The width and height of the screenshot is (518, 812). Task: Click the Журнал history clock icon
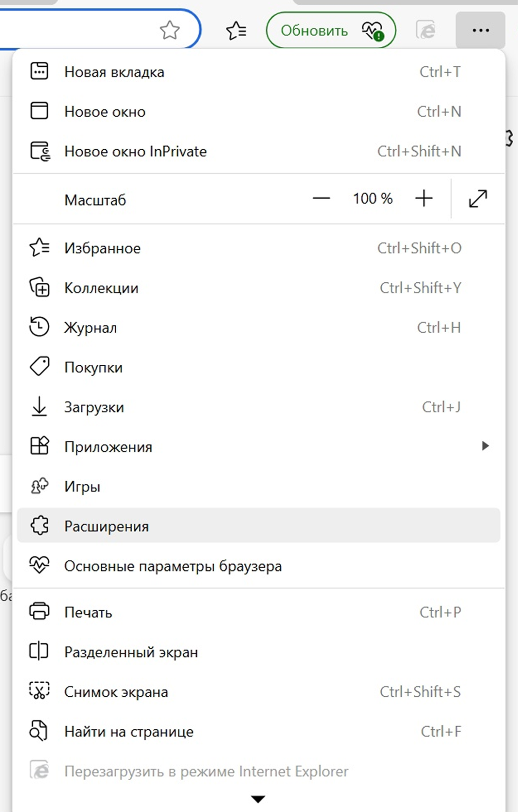39,327
